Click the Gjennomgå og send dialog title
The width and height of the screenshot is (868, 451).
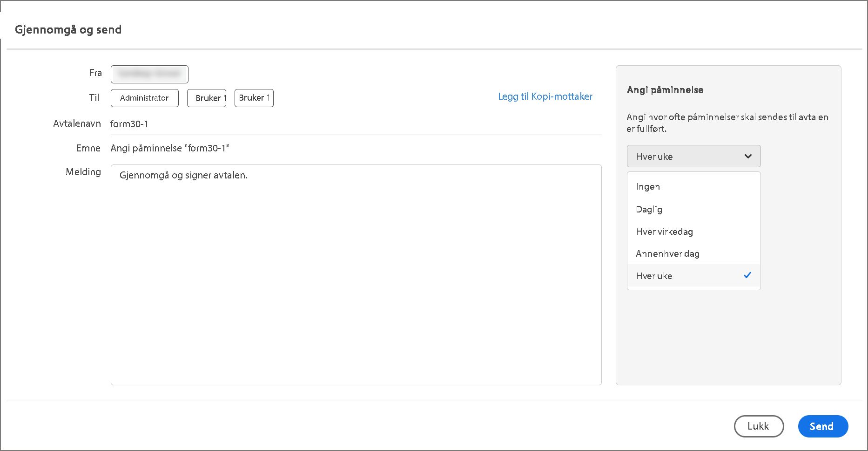(x=68, y=30)
